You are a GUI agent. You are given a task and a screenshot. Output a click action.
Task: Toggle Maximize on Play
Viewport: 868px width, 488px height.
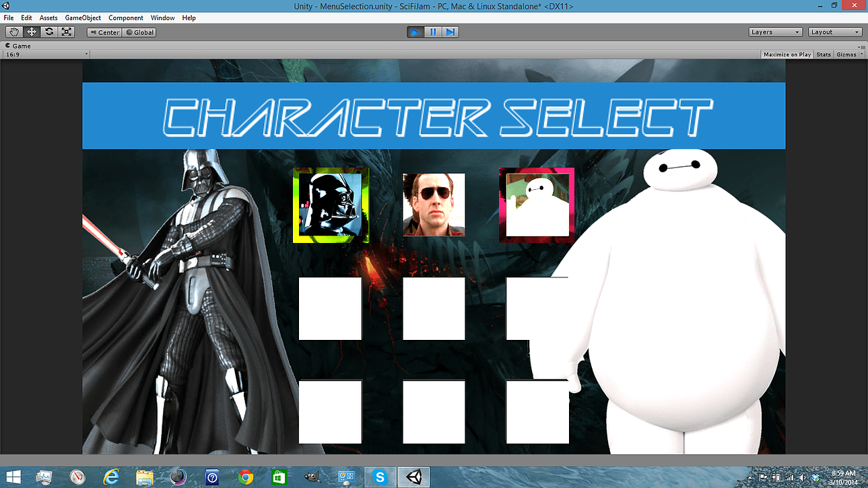(x=787, y=55)
